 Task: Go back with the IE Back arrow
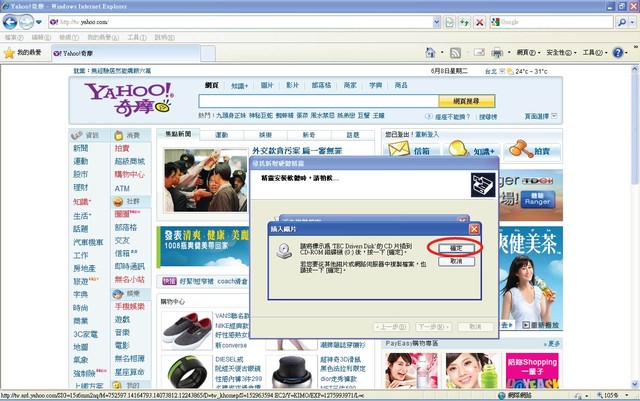tap(10, 22)
